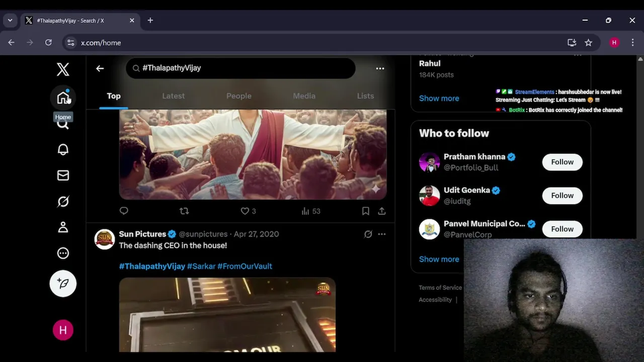Viewport: 644px width, 362px height.
Task: Click the #FromOurVault hashtag
Action: point(245,266)
